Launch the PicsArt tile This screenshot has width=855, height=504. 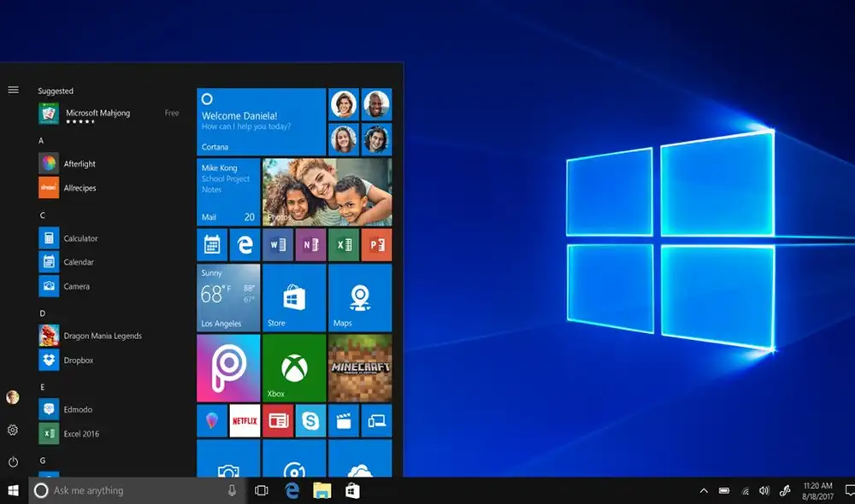(228, 367)
